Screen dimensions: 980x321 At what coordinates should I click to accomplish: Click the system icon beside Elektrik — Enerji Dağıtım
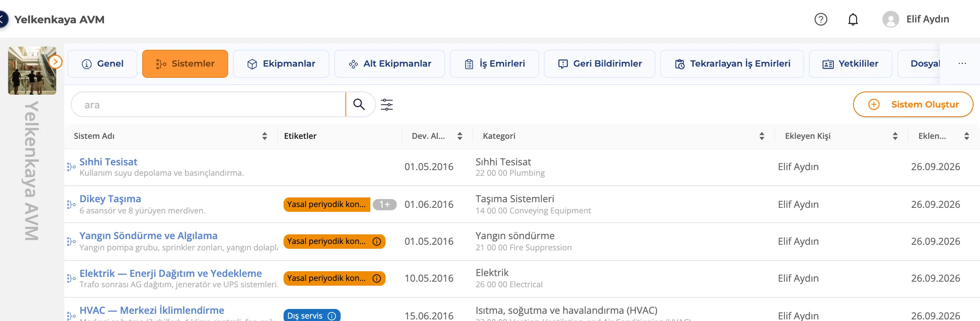coord(71,278)
